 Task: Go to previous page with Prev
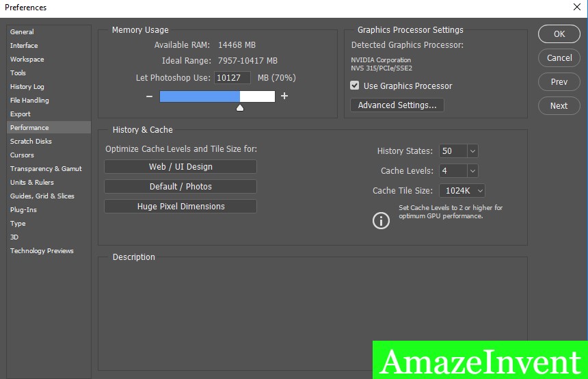[x=559, y=82]
